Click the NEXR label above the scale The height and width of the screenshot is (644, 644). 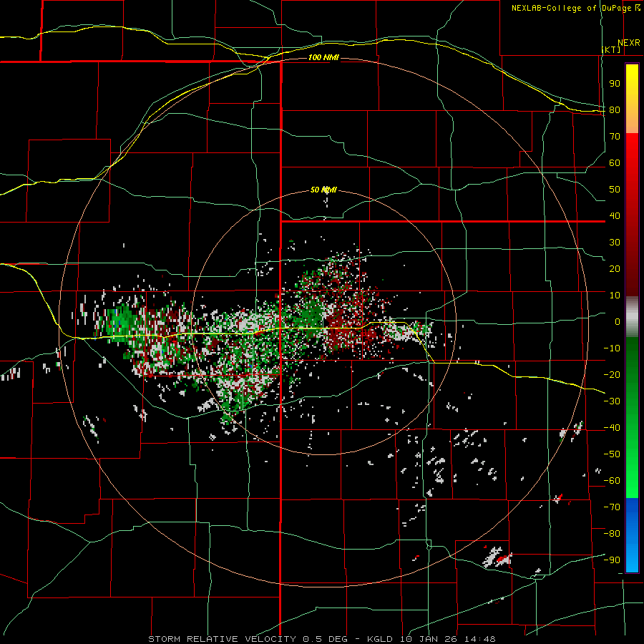click(x=629, y=43)
